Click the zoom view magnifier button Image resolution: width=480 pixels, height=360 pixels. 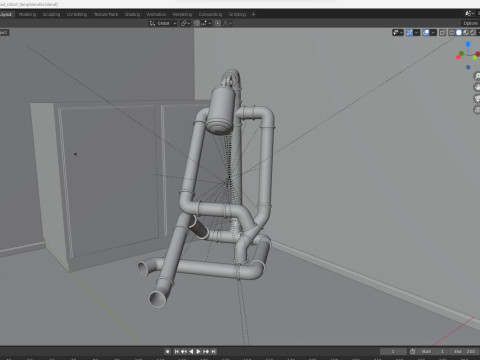tap(477, 76)
